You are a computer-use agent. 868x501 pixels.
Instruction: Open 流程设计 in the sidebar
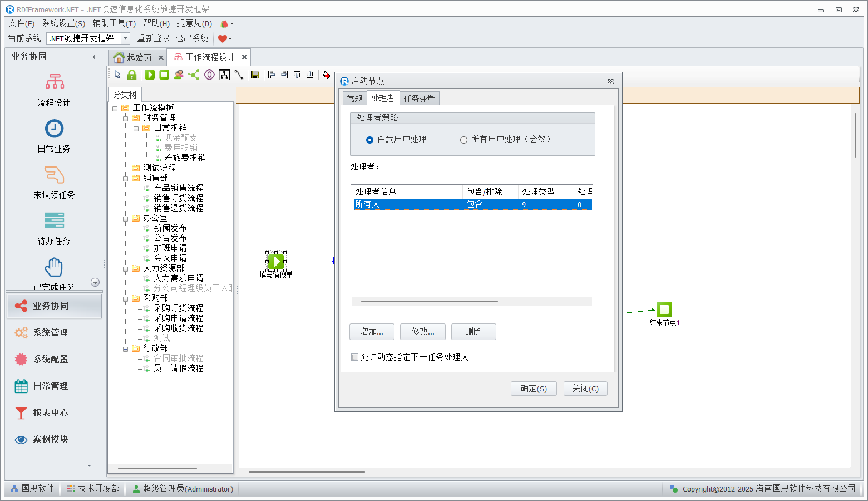coord(54,90)
